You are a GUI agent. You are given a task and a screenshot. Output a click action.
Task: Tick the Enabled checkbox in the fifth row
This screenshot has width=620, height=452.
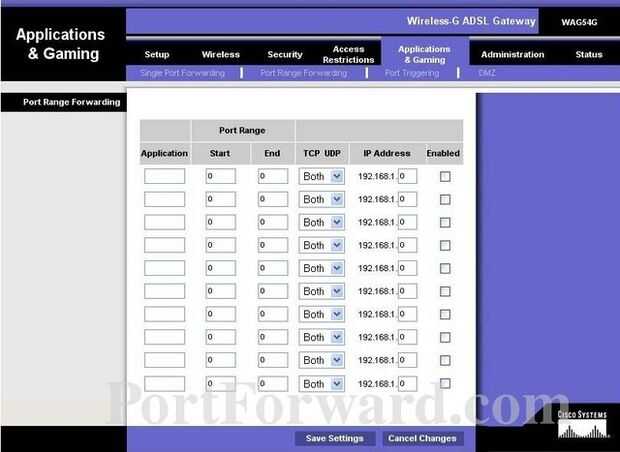pos(445,269)
